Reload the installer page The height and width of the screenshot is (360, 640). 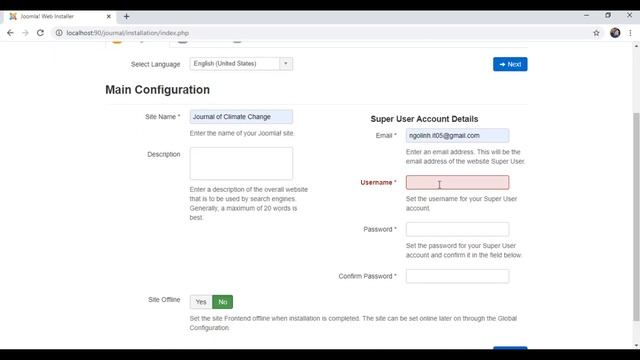pos(40,33)
